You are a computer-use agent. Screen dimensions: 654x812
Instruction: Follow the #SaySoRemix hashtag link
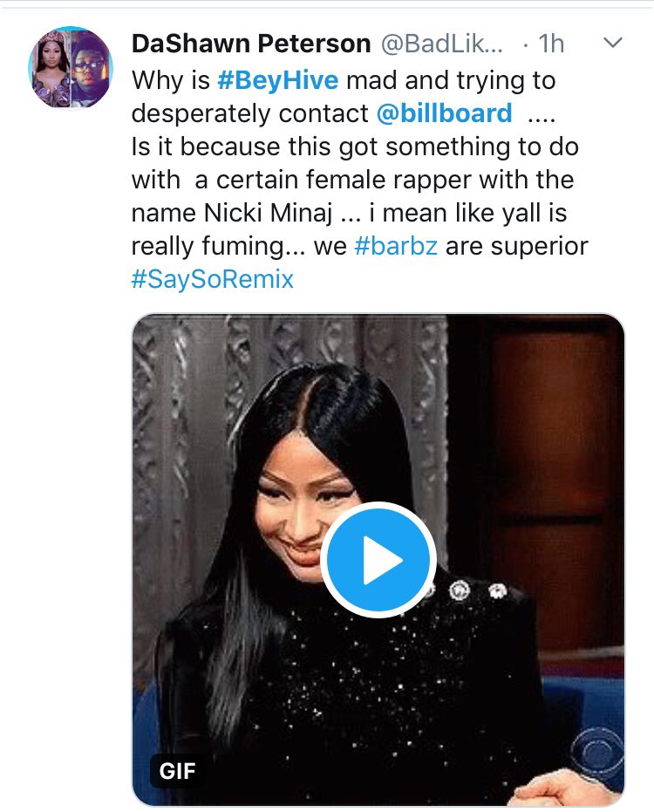[x=213, y=279]
